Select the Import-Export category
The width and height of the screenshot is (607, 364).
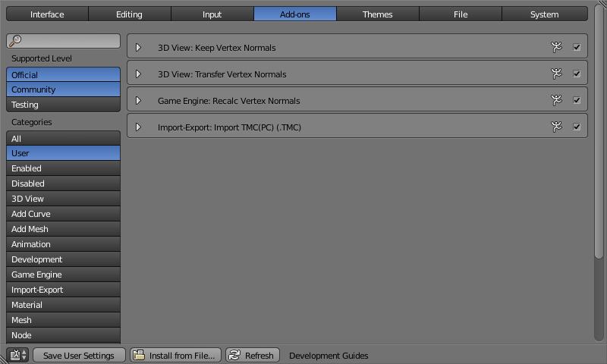tap(63, 290)
